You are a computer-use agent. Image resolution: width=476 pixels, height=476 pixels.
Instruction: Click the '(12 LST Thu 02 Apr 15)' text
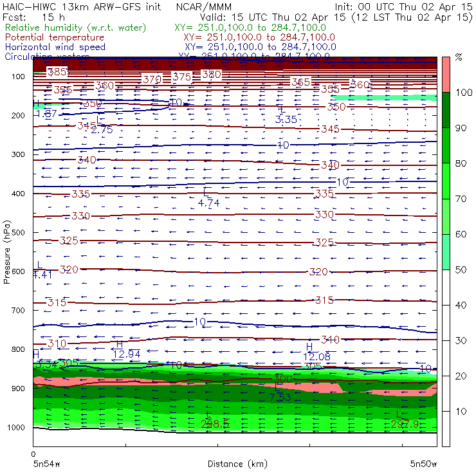click(412, 17)
